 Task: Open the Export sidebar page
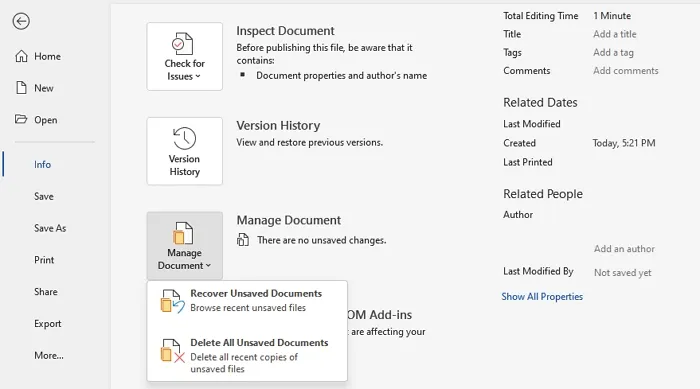(47, 324)
